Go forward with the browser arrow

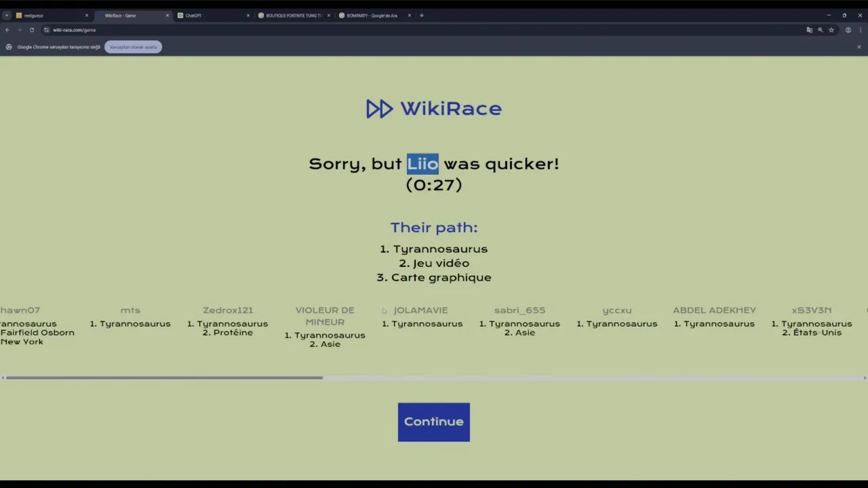tap(20, 30)
